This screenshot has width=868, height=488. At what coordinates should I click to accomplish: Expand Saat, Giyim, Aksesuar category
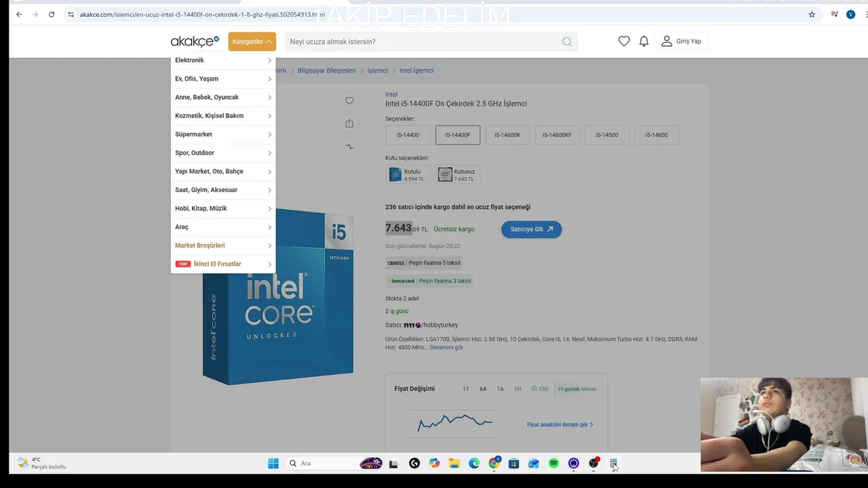(x=223, y=190)
